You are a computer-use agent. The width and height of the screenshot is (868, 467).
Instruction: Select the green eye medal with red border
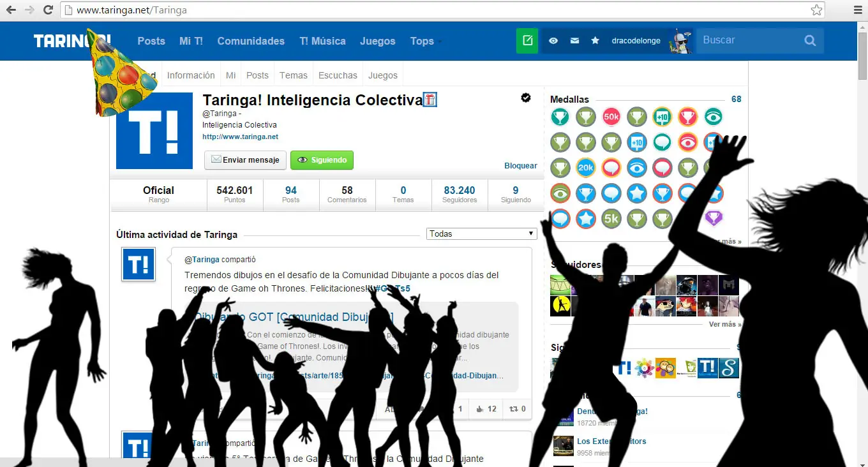(x=560, y=193)
